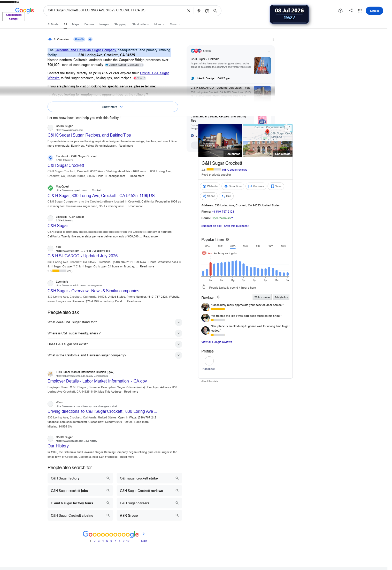Open quick settings gear icon
Screen dimensions: 392x570
(340, 11)
